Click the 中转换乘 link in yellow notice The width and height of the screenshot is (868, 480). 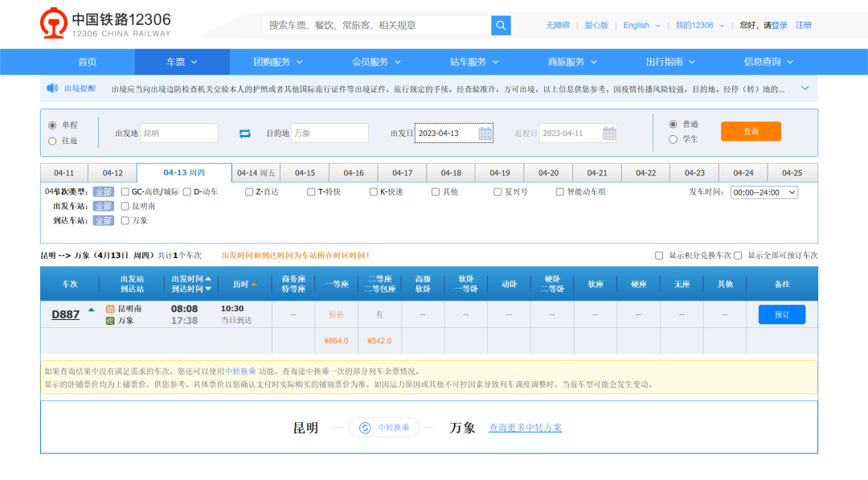(240, 371)
